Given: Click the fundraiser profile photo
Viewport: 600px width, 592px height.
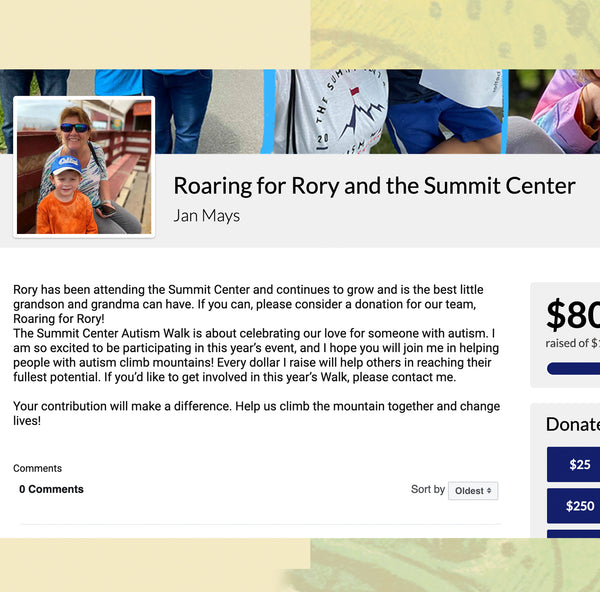Looking at the screenshot, I should 84,166.
